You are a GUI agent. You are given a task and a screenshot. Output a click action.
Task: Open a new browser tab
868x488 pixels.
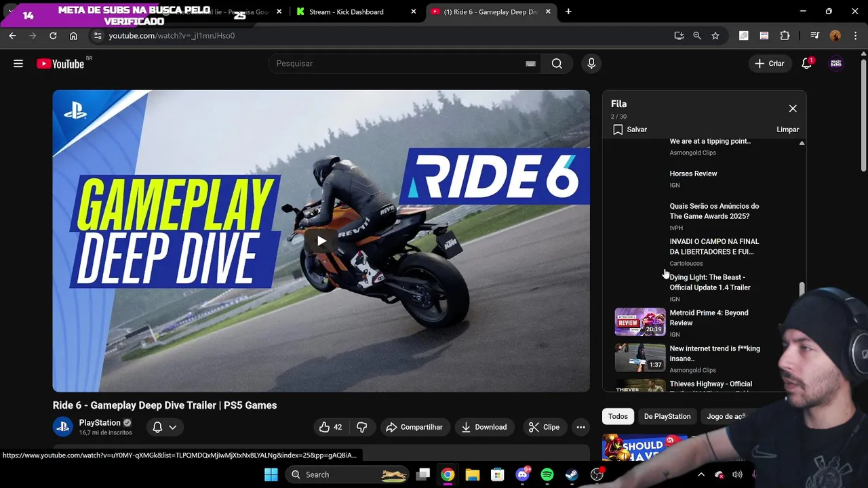click(x=568, y=12)
